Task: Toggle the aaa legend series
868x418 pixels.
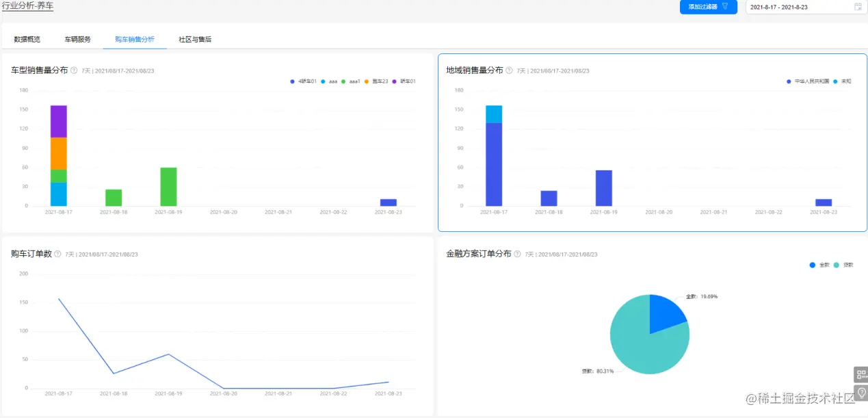Action: (x=330, y=81)
